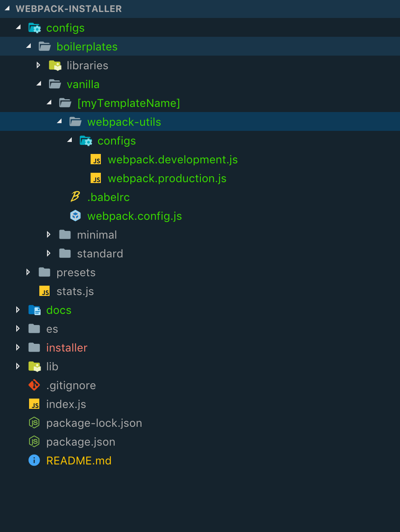
Task: Click the boilerplates open folder icon
Action: click(44, 46)
